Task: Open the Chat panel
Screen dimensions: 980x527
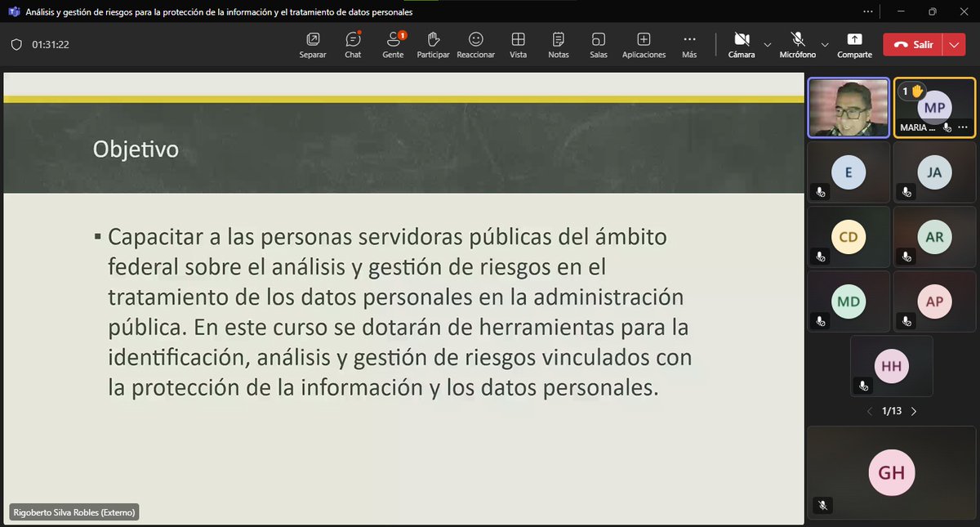Action: (x=353, y=45)
